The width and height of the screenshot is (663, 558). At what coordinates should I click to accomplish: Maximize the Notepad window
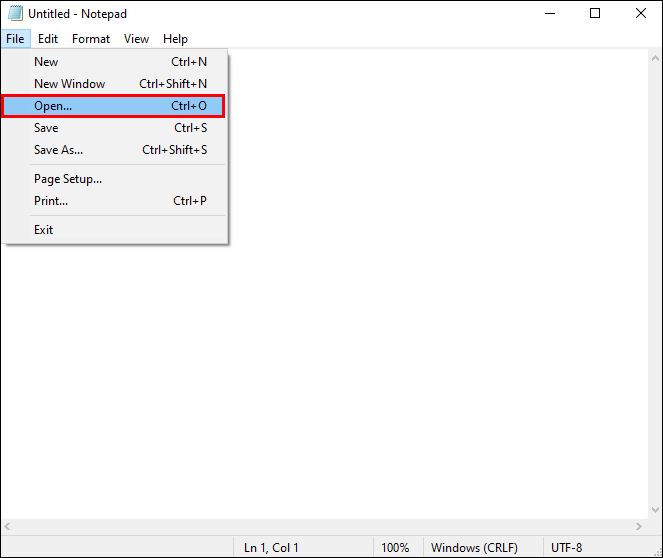(595, 14)
